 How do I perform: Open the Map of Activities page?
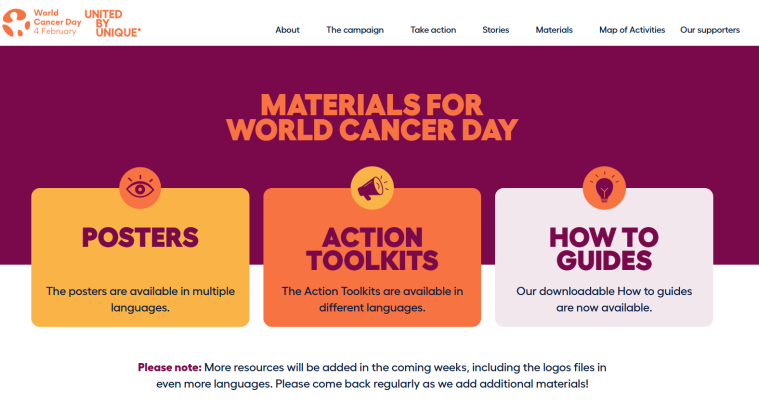pos(632,30)
